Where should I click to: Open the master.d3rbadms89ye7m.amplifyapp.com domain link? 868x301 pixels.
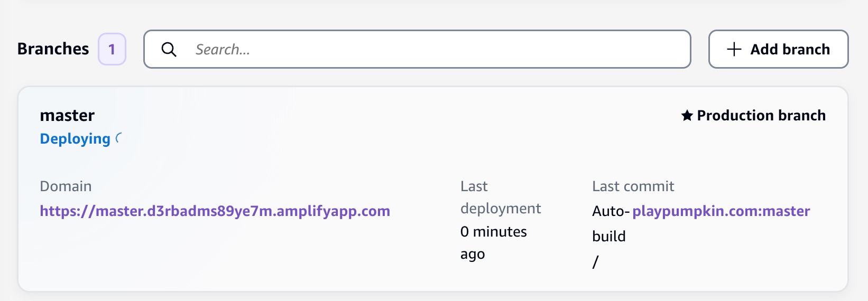click(215, 211)
